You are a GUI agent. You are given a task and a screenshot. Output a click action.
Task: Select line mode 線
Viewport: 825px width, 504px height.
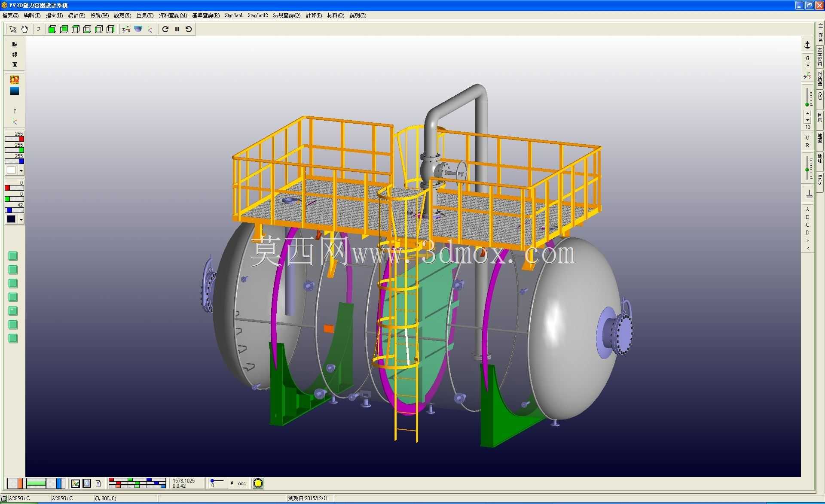point(15,55)
